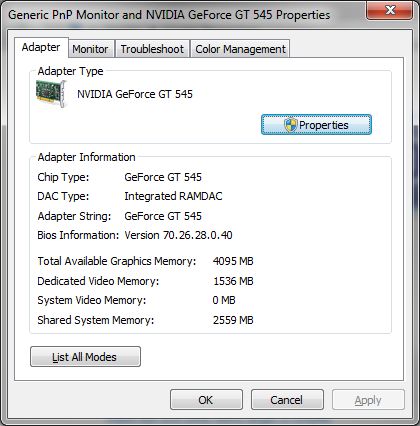Click the UAC shield icon on Properties
420x426 pixels.
tap(290, 125)
